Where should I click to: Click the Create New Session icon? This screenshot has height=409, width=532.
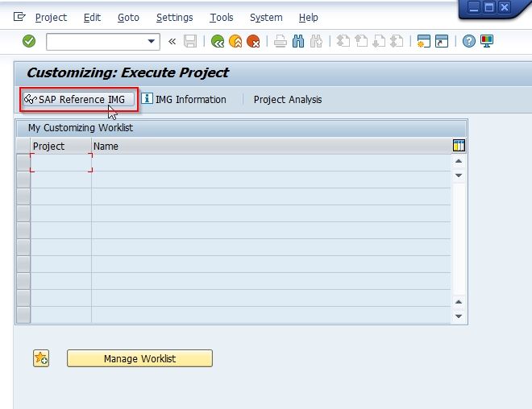424,41
